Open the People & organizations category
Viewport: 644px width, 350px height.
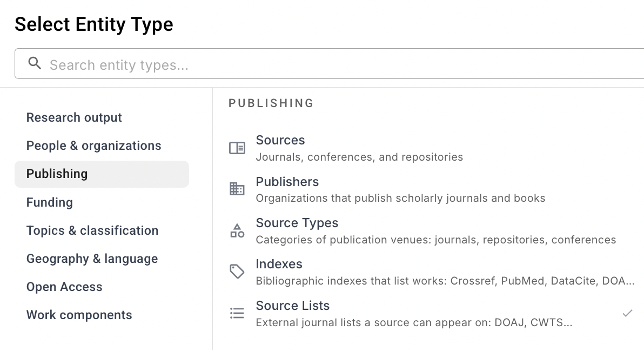(102, 146)
